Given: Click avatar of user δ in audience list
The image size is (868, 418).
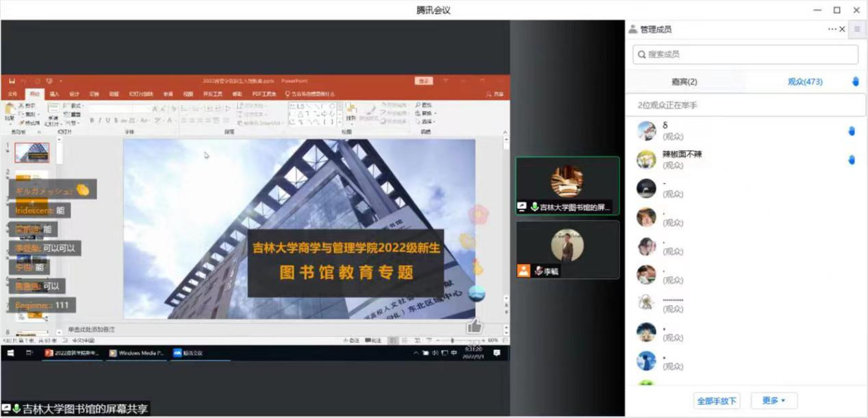Looking at the screenshot, I should [646, 131].
